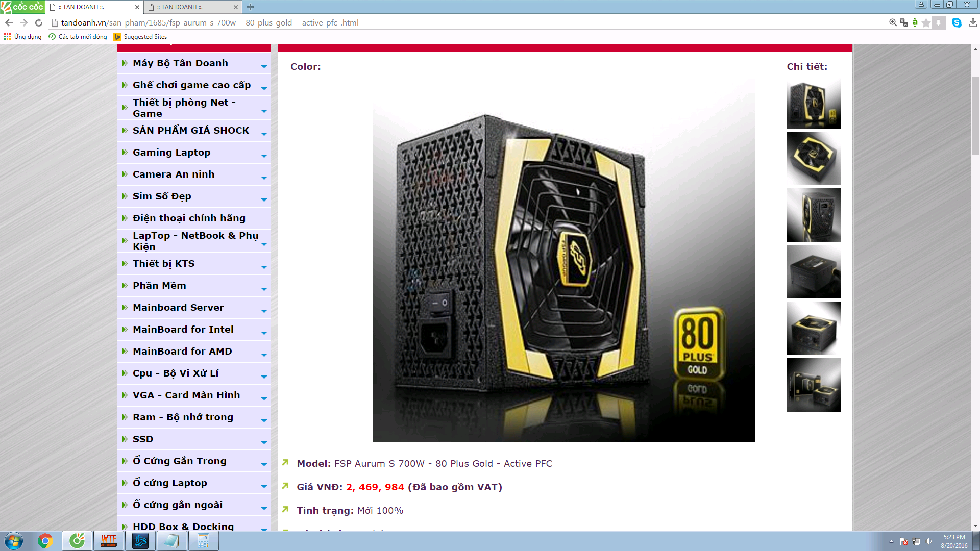Open the browser downloads icon
This screenshot has width=980, height=551.
tap(973, 22)
